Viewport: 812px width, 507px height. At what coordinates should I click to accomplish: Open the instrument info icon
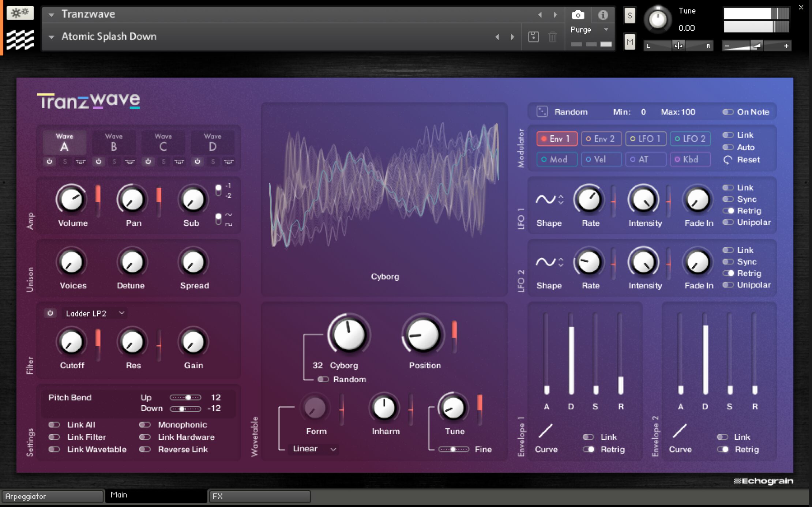[x=603, y=15]
